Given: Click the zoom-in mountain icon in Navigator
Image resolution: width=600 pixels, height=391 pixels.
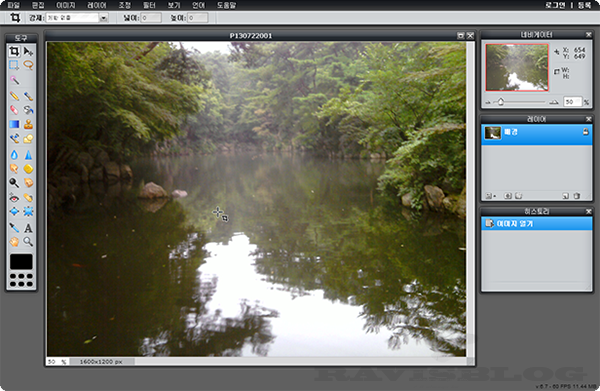Looking at the screenshot, I should tap(554, 102).
